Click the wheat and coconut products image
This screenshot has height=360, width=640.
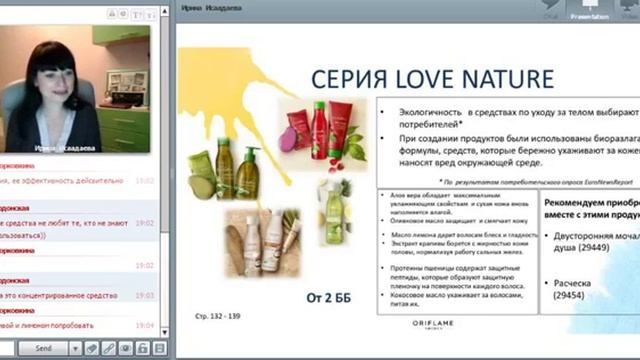[263, 243]
